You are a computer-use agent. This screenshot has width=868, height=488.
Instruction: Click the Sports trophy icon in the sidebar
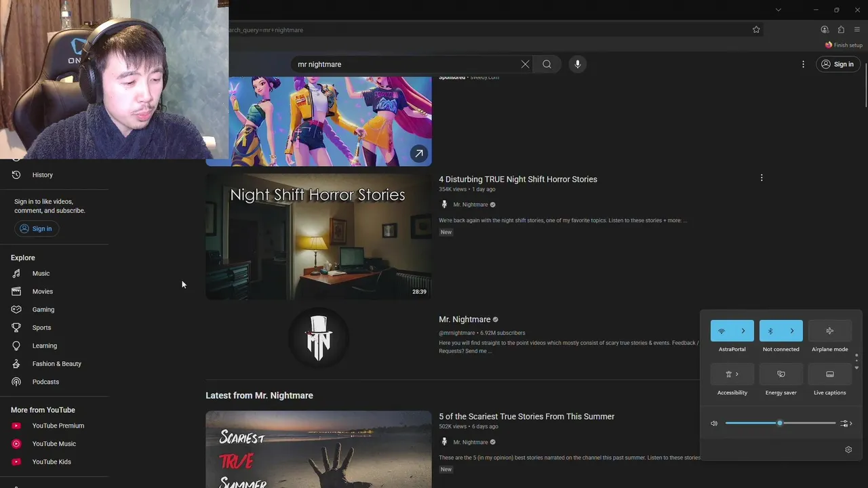coord(16,327)
